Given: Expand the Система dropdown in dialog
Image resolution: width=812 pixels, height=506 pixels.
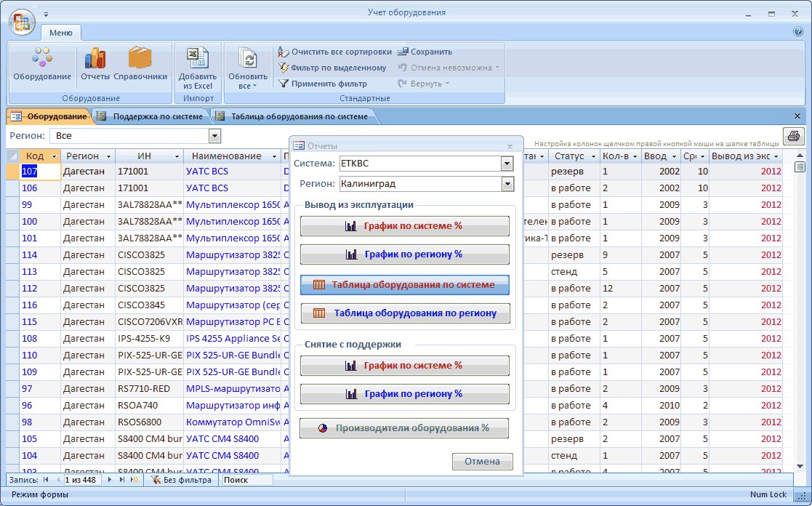Looking at the screenshot, I should (x=507, y=164).
